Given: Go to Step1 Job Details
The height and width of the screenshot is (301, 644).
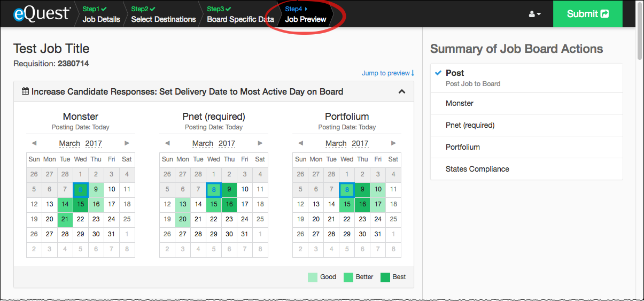Looking at the screenshot, I should pos(101,14).
